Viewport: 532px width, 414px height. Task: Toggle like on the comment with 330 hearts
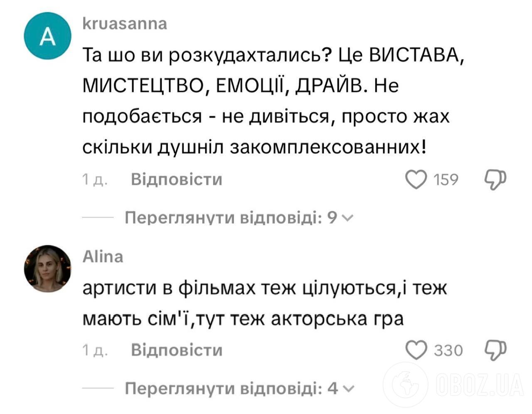click(x=417, y=350)
